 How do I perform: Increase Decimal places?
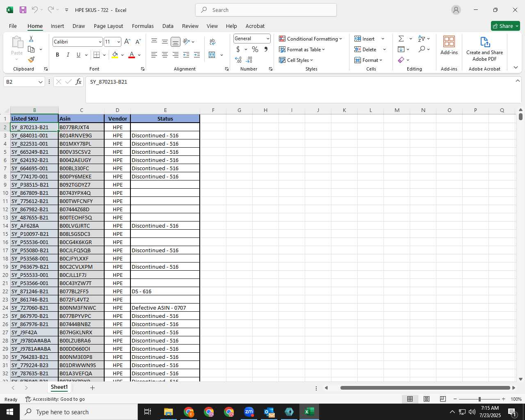[x=238, y=60]
